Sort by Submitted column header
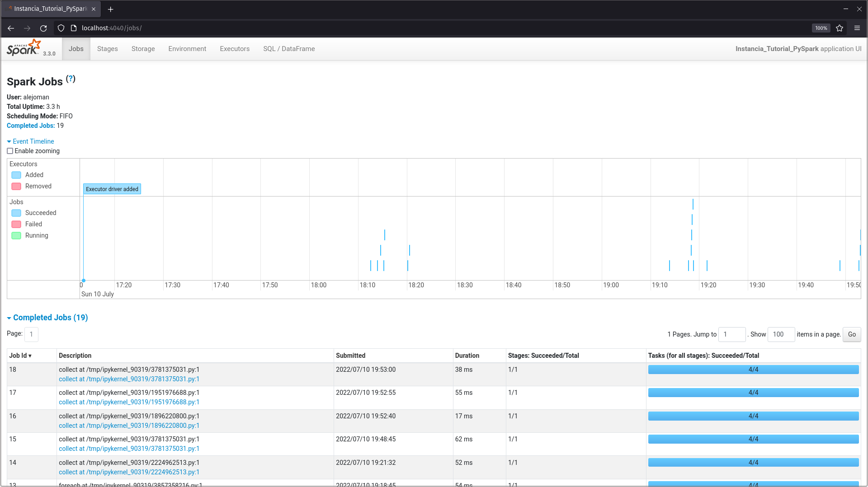868x487 pixels. coord(350,356)
